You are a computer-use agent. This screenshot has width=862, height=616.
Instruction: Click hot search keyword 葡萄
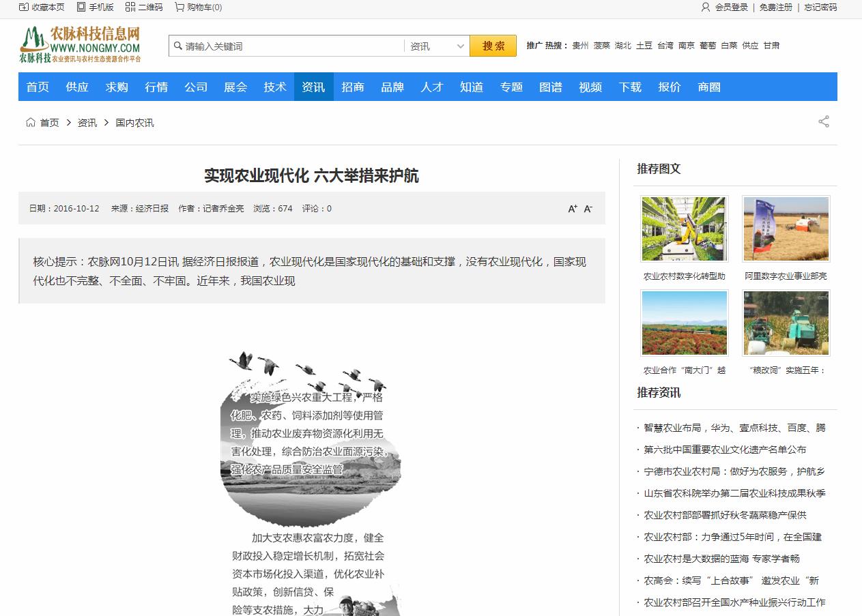click(x=708, y=46)
